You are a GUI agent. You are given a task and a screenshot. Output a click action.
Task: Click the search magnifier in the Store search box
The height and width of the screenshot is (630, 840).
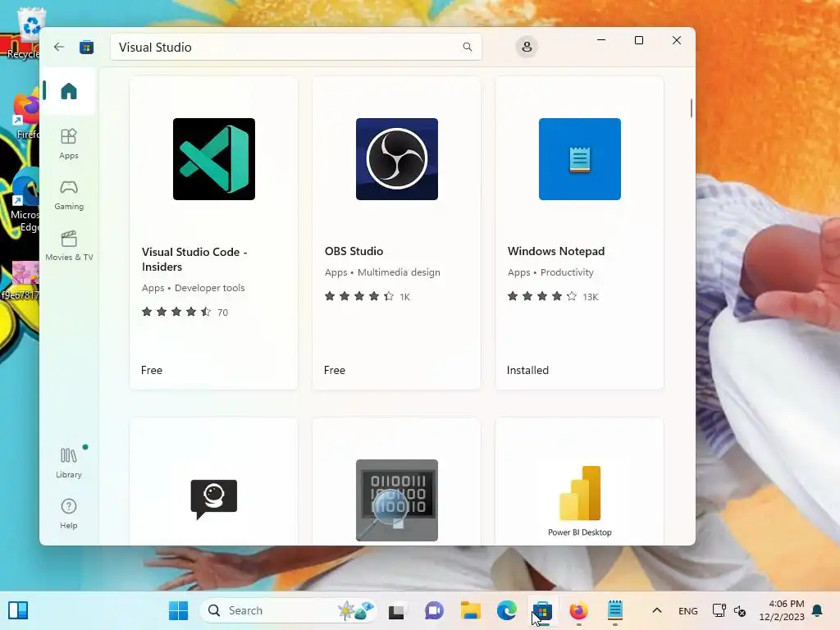pos(467,47)
